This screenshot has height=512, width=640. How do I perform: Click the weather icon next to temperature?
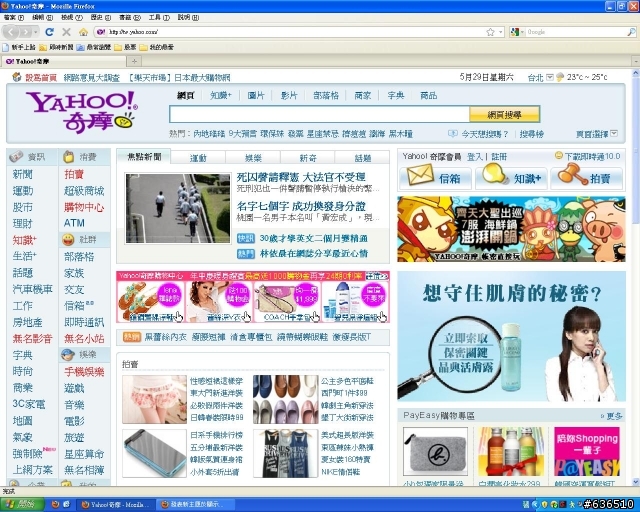coord(560,77)
